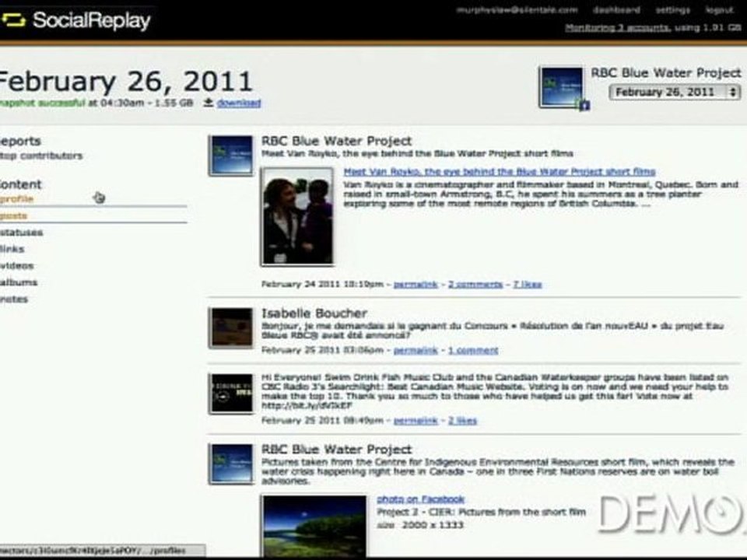Open the 1 comment link
Image resolution: width=747 pixels, height=560 pixels.
(473, 351)
